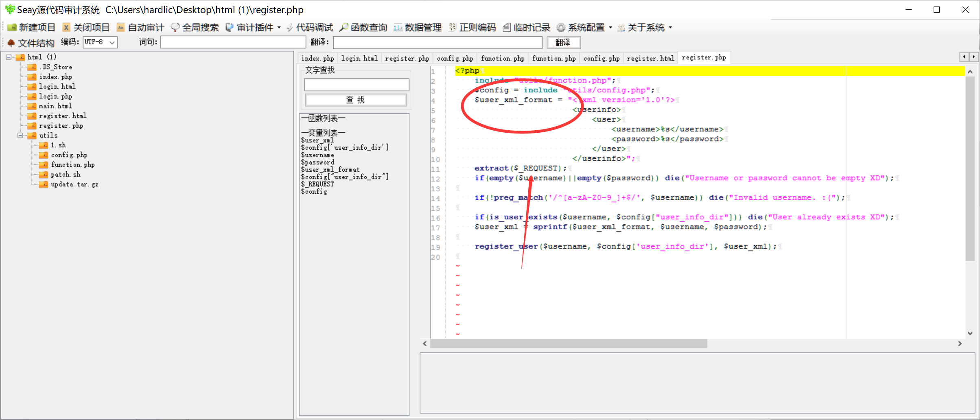
Task: Click the 文件结构 tree icon
Action: coord(11,43)
